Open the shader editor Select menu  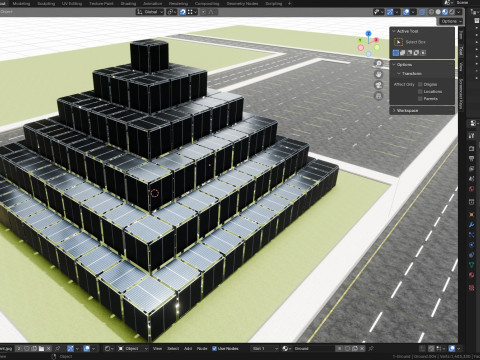coord(173,348)
